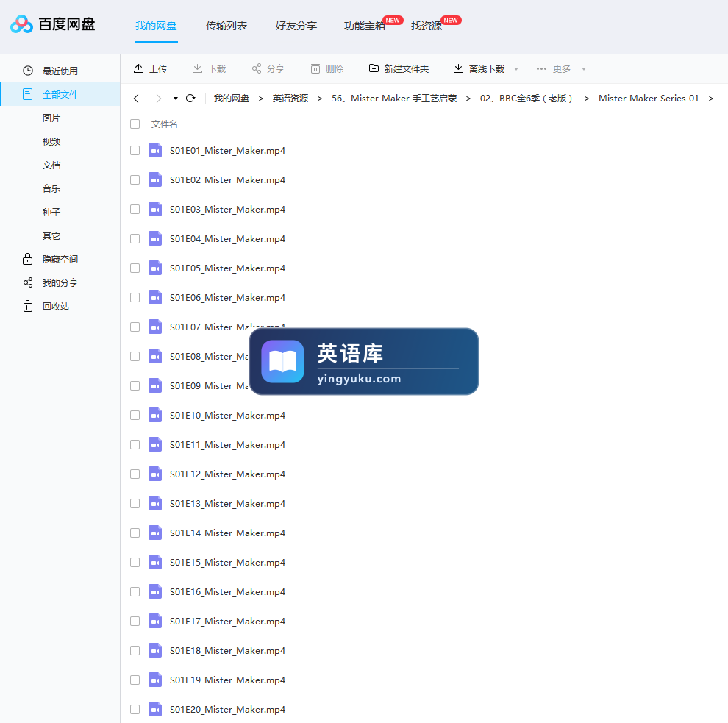This screenshot has height=723, width=728.
Task: Click video icon of S01E10_Mister_Maker.mp4
Action: 155,415
